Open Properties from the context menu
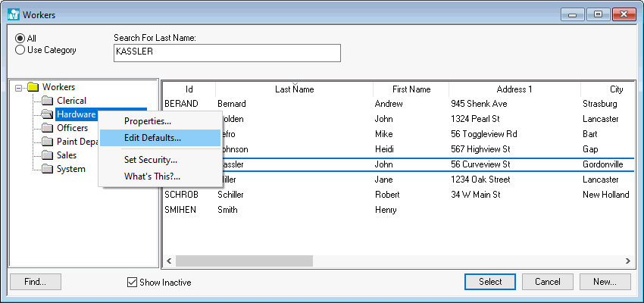644x303 pixels. [x=148, y=121]
